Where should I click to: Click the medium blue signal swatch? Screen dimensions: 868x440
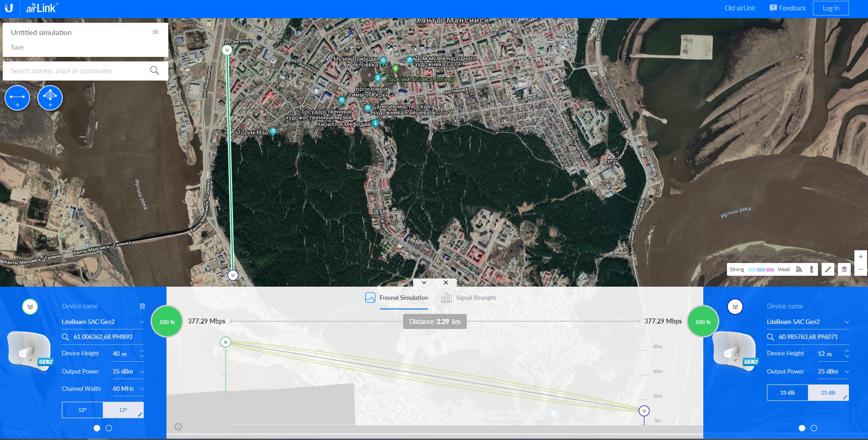coord(761,270)
